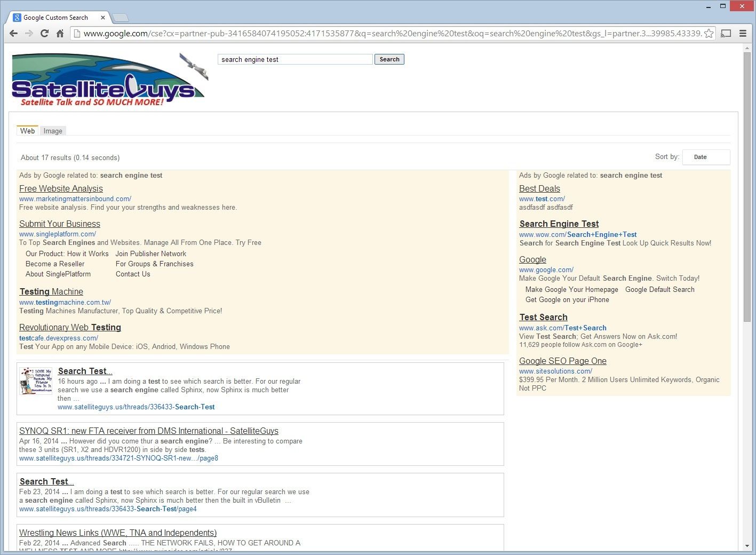Open the Test Search ad title
The height and width of the screenshot is (555, 756).
coord(543,317)
